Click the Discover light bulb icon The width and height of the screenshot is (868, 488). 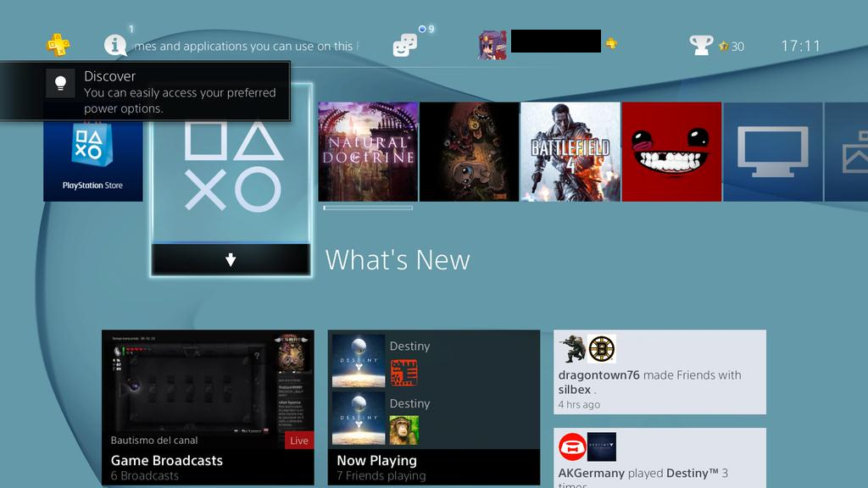[60, 84]
